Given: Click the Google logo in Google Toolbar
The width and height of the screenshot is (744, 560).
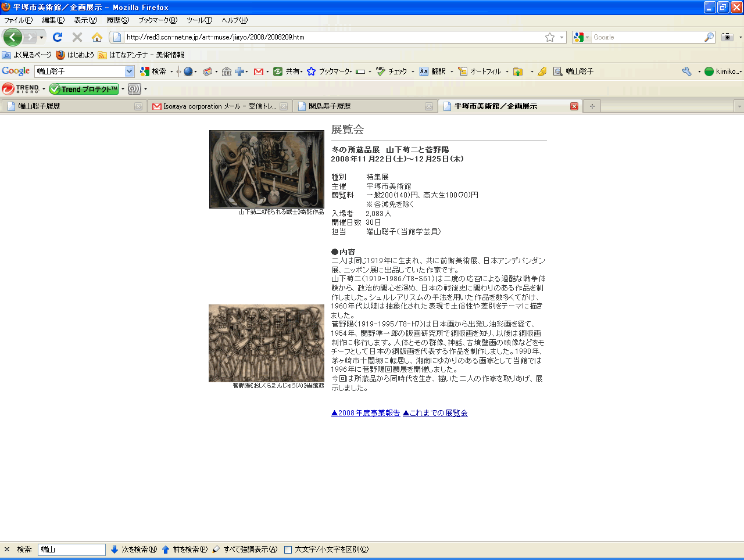Looking at the screenshot, I should pyautogui.click(x=16, y=71).
